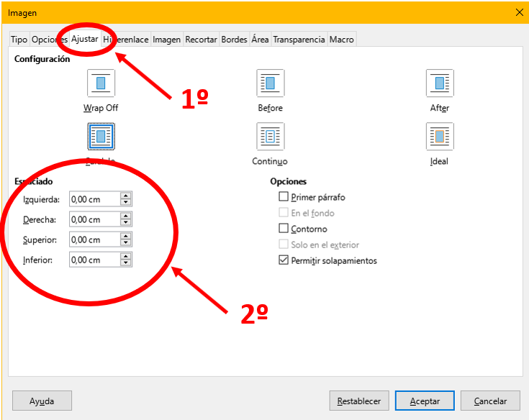The width and height of the screenshot is (529, 420).
Task: Select the Wrap Off wrap icon
Action: click(101, 83)
